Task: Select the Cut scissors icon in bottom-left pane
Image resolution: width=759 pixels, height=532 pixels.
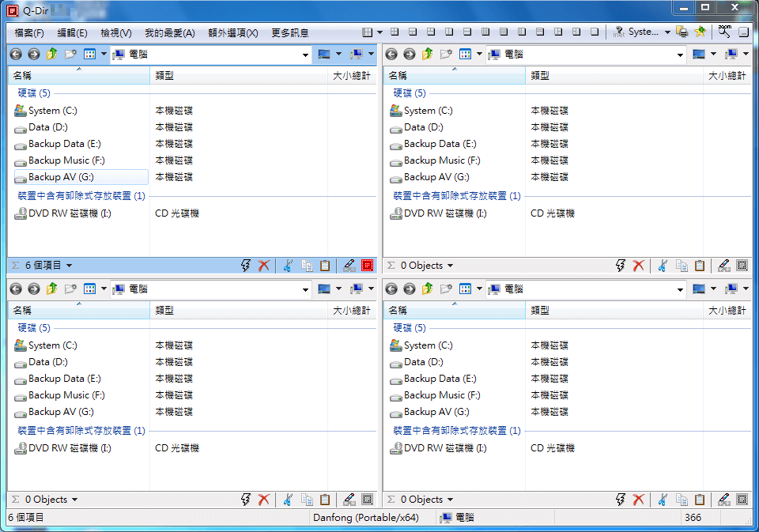Action: (x=288, y=499)
